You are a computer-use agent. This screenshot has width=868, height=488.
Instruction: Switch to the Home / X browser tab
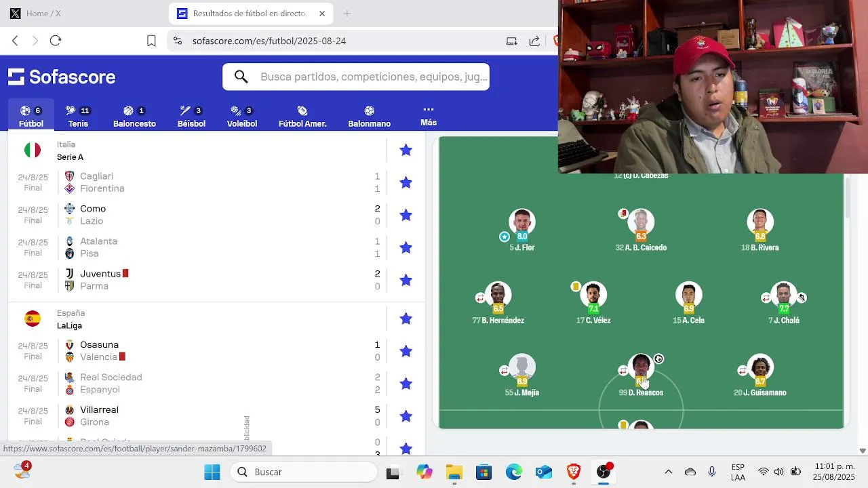(x=43, y=14)
